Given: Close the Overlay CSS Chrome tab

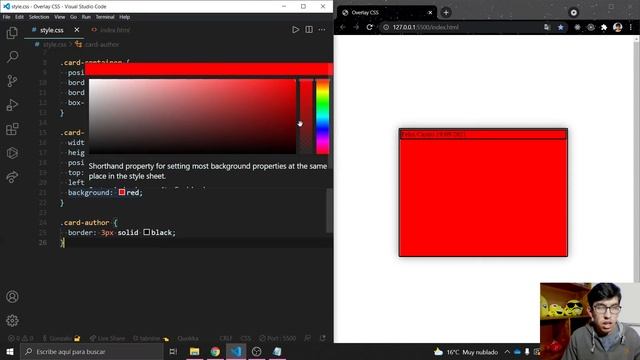Looking at the screenshot, I should (x=430, y=13).
